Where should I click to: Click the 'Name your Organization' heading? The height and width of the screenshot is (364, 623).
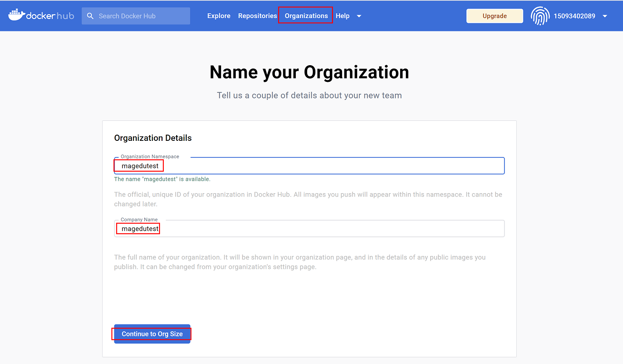[309, 72]
